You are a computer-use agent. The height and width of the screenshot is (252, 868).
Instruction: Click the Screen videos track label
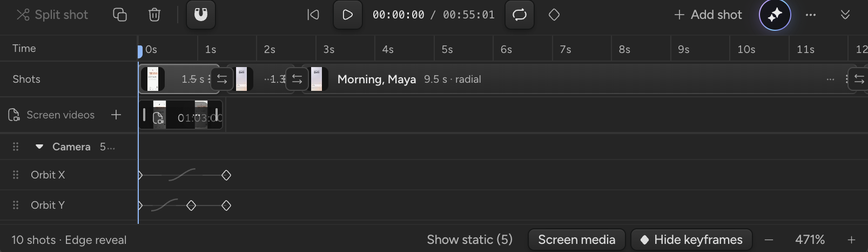tap(60, 115)
